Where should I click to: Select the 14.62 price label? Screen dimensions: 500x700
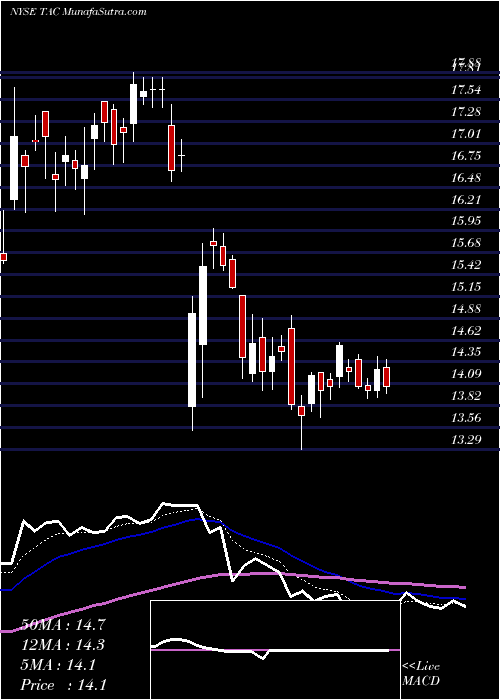466,331
